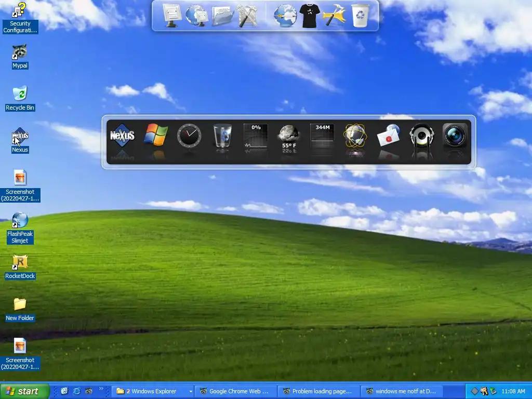
Task: Open the FlashPeak Slimjet desktop shortcut
Action: point(20,228)
